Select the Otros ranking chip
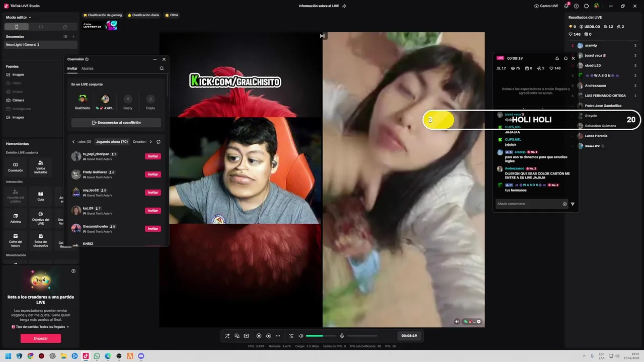This screenshot has width=644, height=362. coord(172,15)
